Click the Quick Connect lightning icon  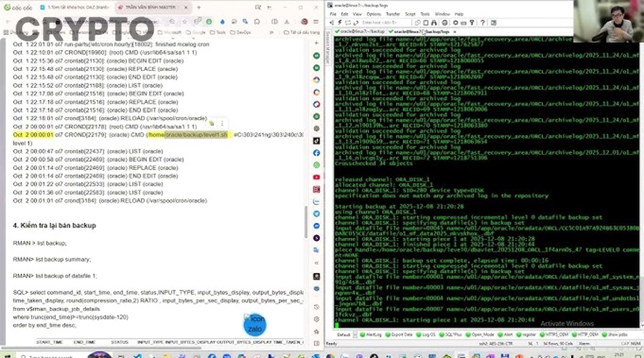pos(340,23)
